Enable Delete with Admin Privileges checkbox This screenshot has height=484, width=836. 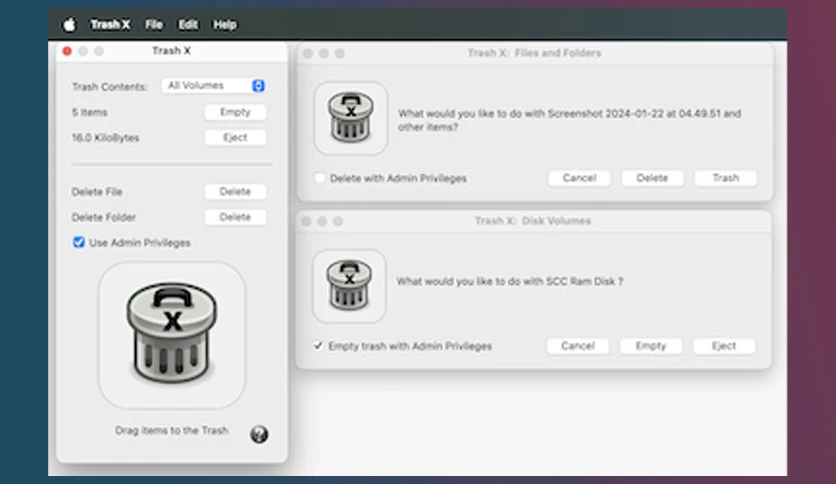(x=320, y=178)
